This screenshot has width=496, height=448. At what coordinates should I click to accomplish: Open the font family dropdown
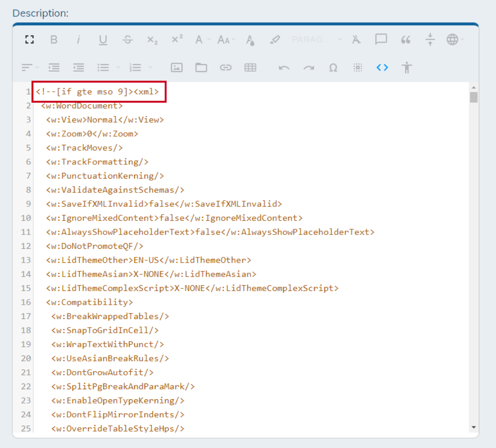click(x=202, y=40)
